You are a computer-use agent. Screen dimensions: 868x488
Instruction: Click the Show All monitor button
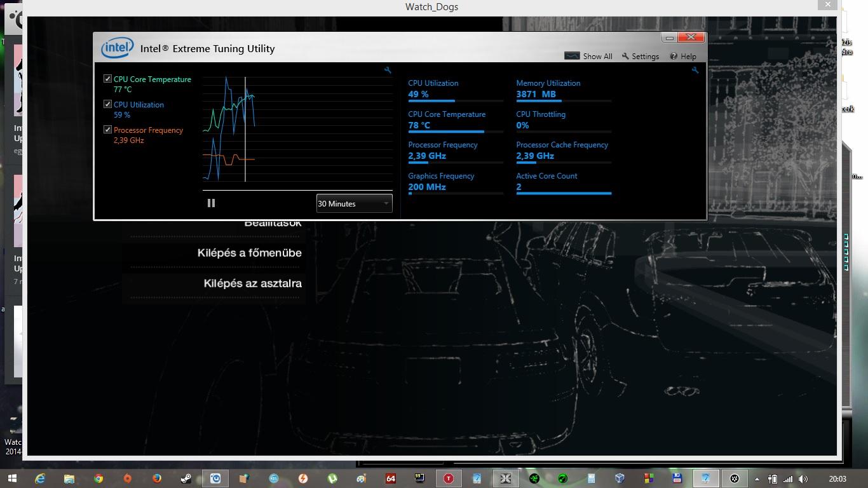coord(588,56)
